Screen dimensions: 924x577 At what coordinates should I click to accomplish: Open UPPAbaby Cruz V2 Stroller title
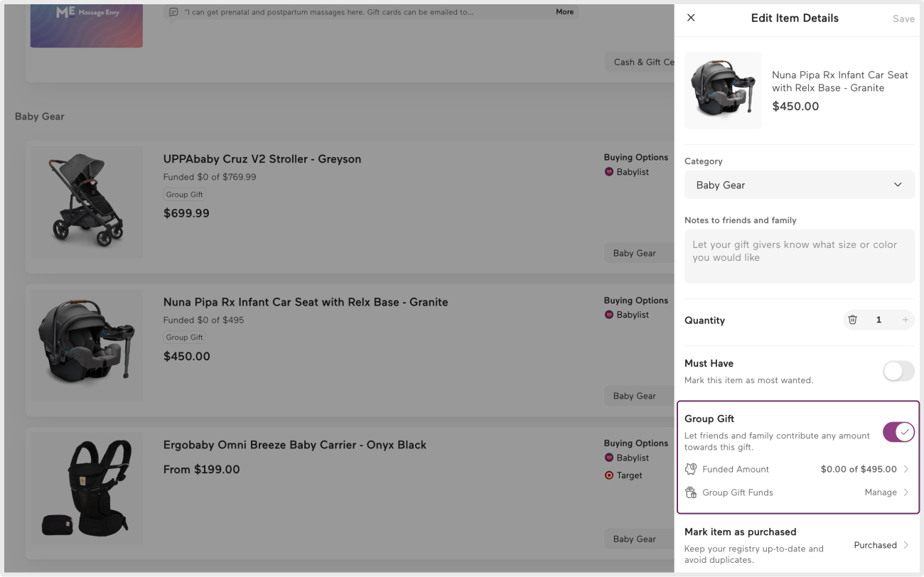tap(262, 159)
